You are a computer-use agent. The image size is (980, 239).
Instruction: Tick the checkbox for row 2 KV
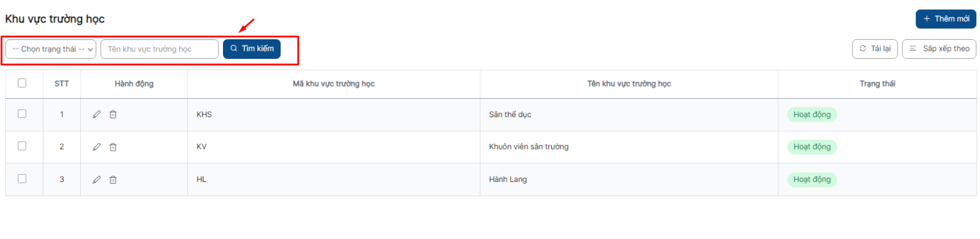click(22, 146)
